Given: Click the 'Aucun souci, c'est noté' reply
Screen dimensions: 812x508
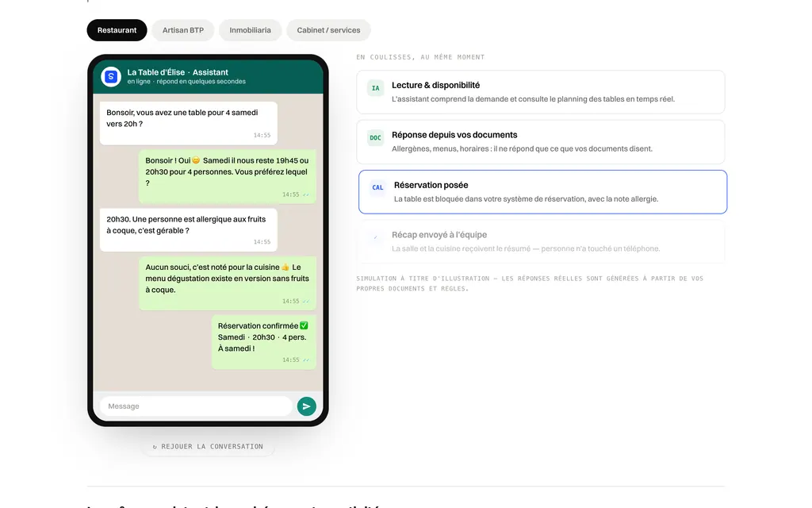Looking at the screenshot, I should [228, 283].
